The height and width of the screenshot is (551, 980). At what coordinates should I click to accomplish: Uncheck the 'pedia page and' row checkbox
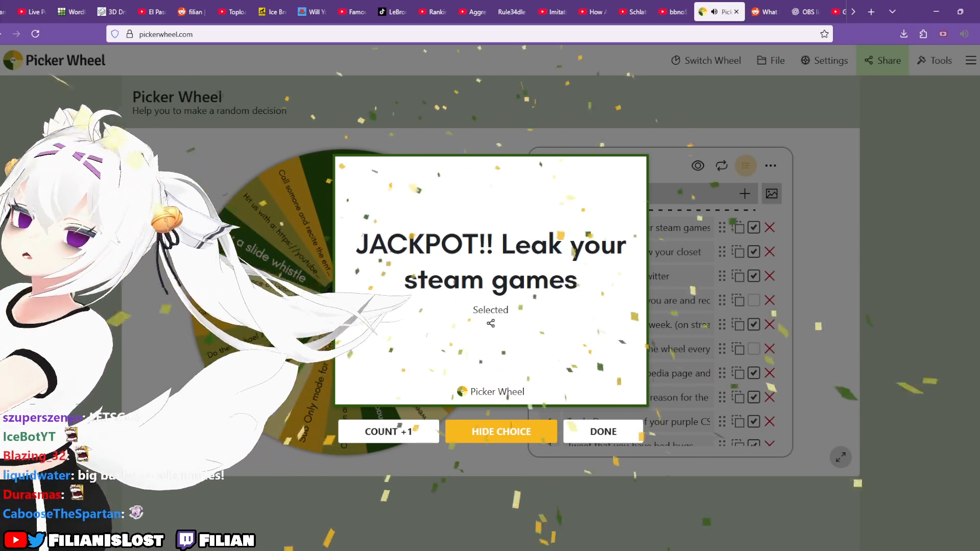tap(754, 373)
